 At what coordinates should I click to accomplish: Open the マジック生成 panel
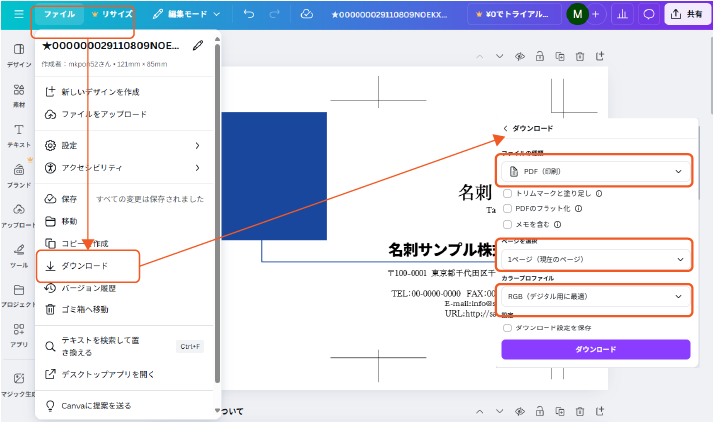point(19,385)
